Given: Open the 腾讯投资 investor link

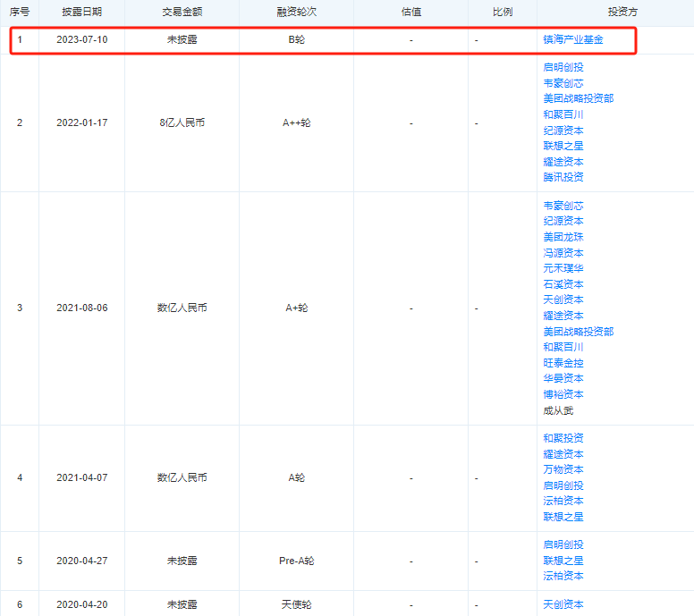Looking at the screenshot, I should pyautogui.click(x=563, y=177).
